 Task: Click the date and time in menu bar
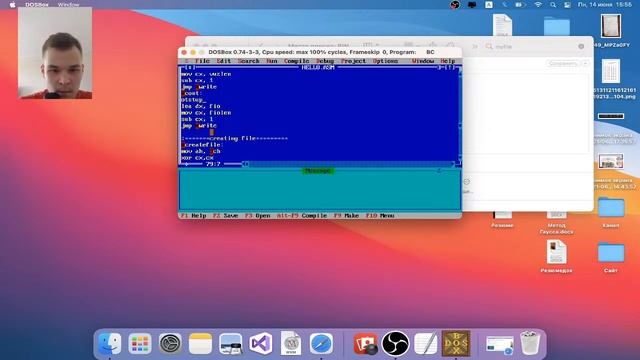pos(604,4)
